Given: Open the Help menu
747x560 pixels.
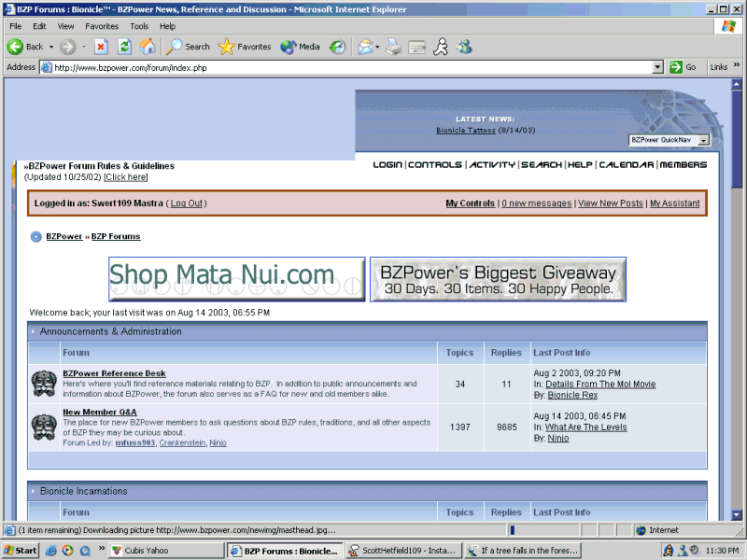Looking at the screenshot, I should point(167,26).
